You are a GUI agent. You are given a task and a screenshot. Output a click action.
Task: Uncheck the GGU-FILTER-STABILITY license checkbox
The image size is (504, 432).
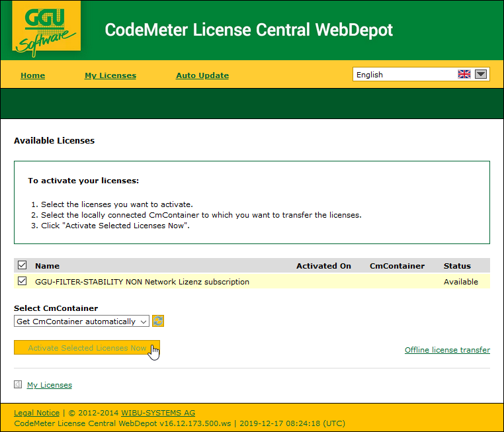point(22,281)
